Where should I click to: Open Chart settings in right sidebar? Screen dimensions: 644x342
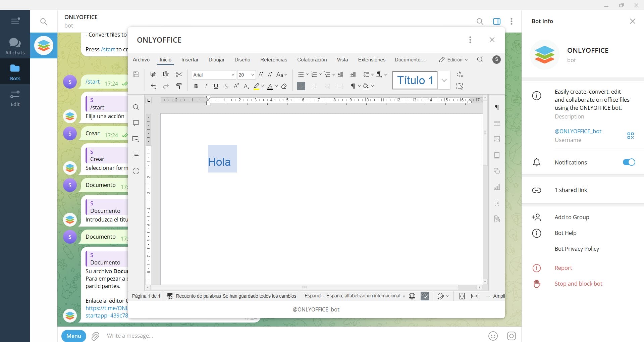(497, 187)
